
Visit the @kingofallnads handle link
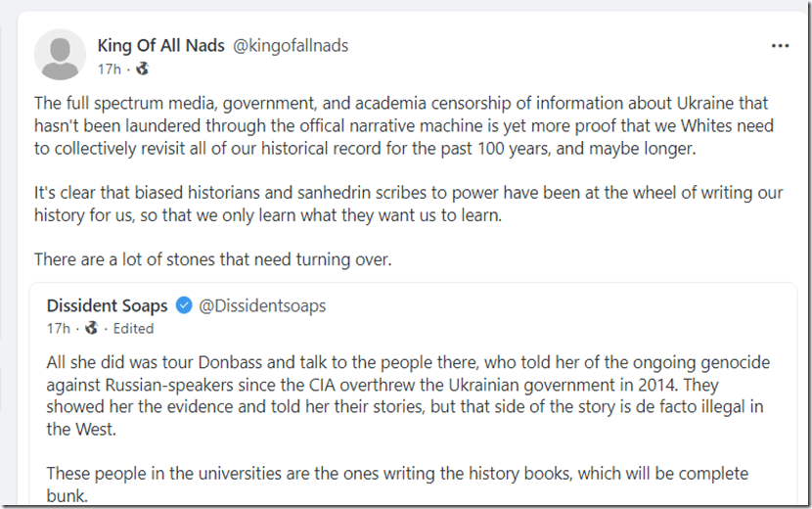[x=290, y=46]
